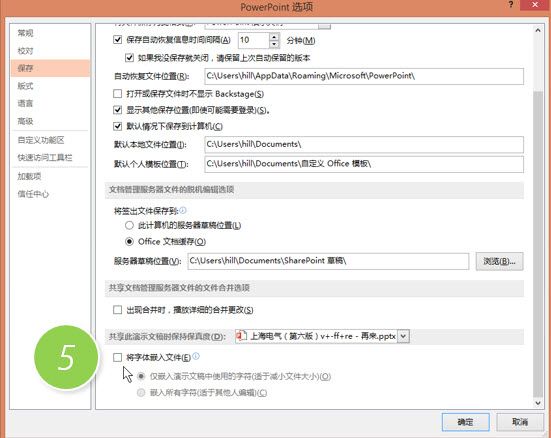Click the AutoRecover minutes value field
This screenshot has height=438, width=551.
coord(254,40)
